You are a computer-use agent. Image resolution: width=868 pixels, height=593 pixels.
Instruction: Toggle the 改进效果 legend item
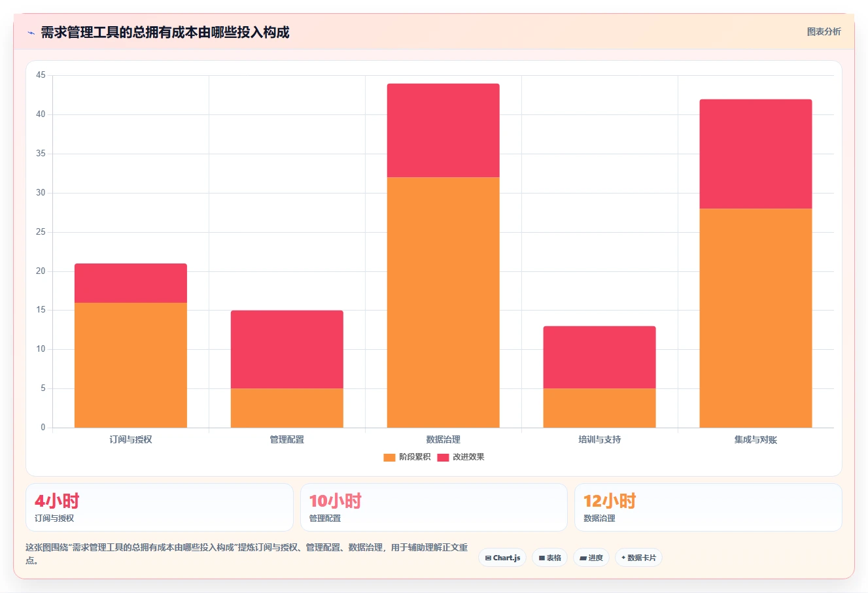point(460,457)
